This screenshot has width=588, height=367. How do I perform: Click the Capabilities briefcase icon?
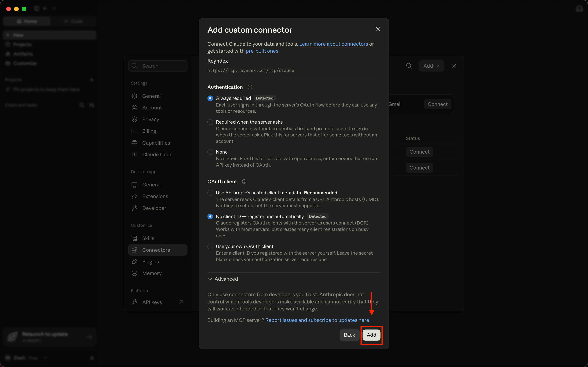pos(135,143)
